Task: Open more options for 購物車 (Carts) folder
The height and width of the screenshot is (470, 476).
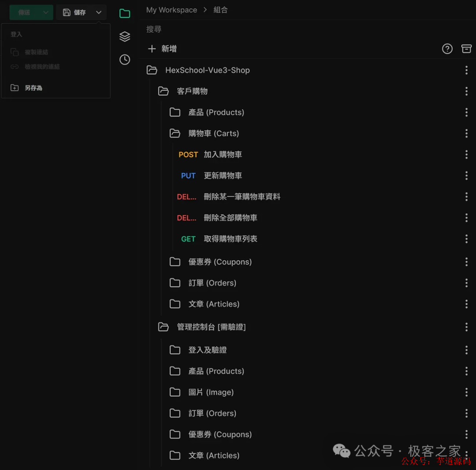Action: point(466,133)
